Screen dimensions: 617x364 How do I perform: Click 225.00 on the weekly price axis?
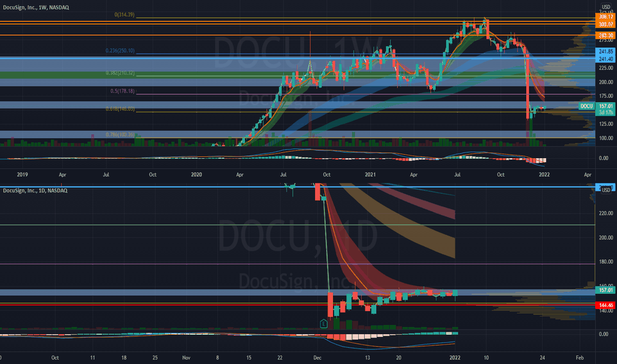tap(606, 68)
